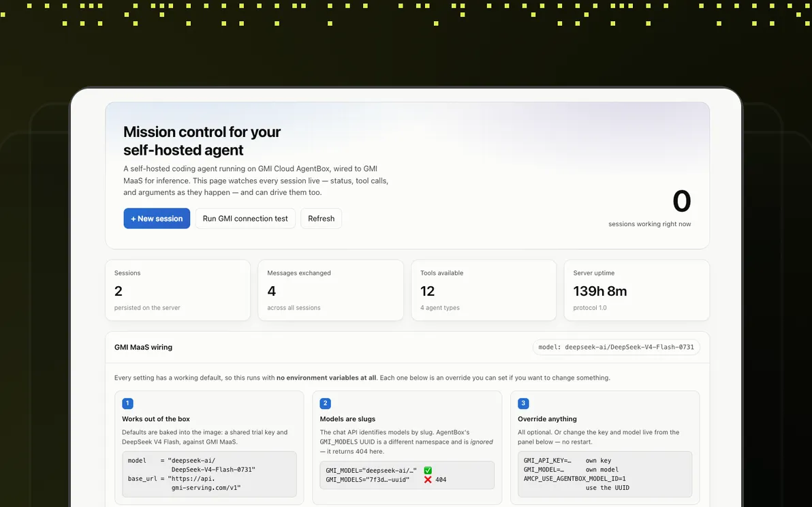This screenshot has height=507, width=812.
Task: Click the Server uptime value 139h 8m
Action: (x=599, y=291)
